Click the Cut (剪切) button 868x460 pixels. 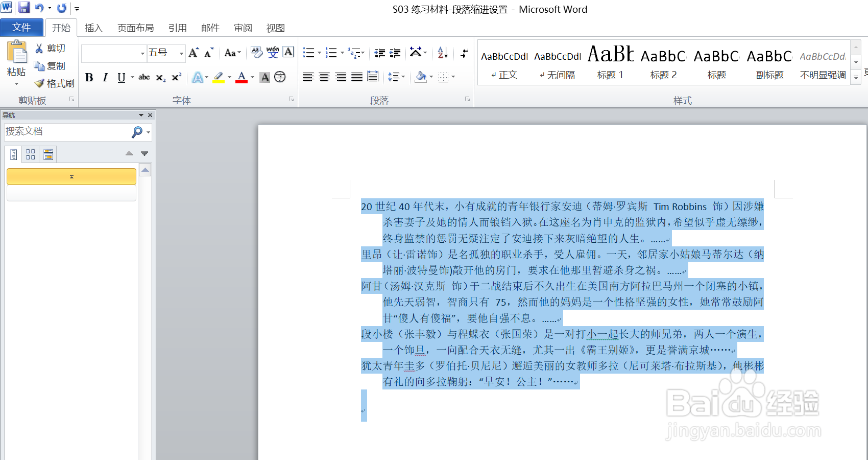tap(50, 48)
